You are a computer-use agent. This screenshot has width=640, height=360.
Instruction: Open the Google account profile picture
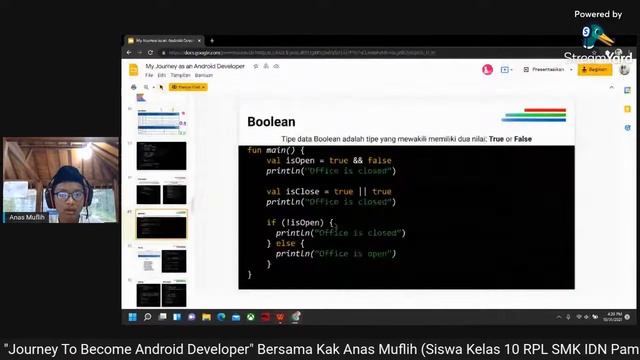click(x=624, y=70)
